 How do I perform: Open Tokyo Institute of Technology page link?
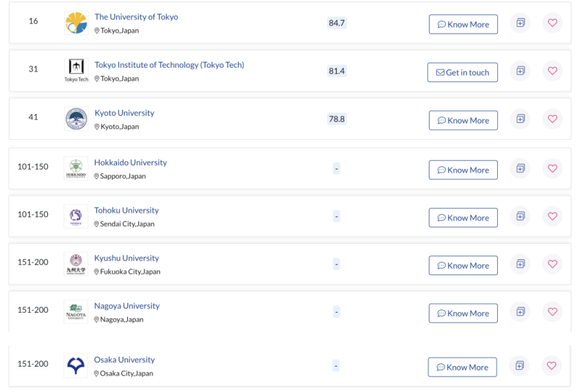[169, 65]
